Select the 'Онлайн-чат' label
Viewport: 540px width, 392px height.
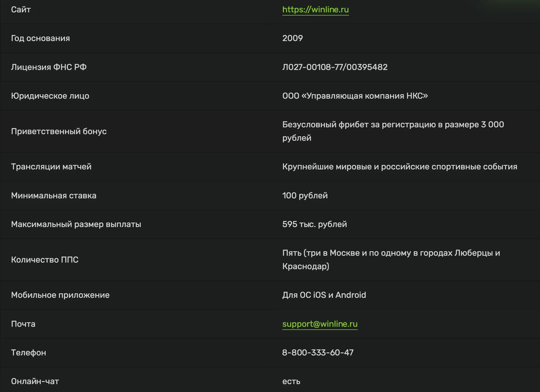[x=35, y=381]
